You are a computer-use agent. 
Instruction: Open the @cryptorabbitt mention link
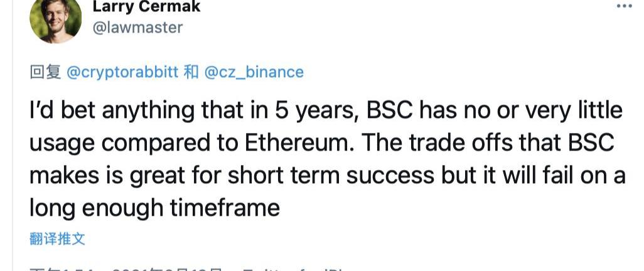(123, 72)
